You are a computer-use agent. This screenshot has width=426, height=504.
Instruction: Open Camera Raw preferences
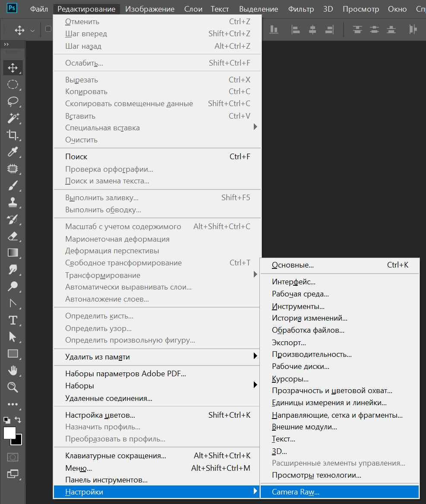(340, 492)
